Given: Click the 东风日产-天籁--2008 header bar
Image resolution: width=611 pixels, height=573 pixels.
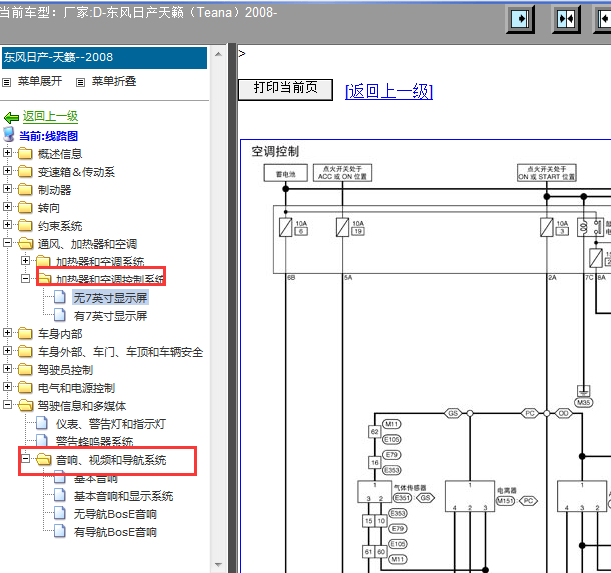Looking at the screenshot, I should 104,58.
